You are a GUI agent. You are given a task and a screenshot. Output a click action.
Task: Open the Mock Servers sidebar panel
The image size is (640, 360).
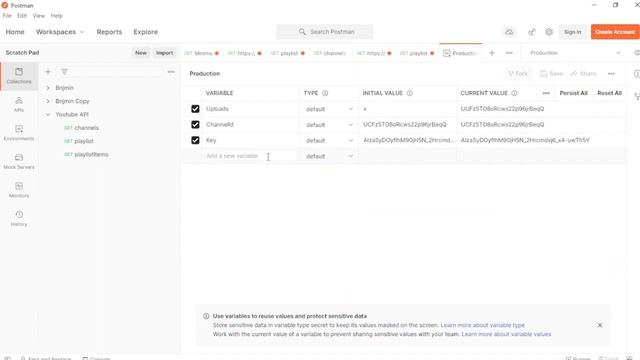[19, 161]
